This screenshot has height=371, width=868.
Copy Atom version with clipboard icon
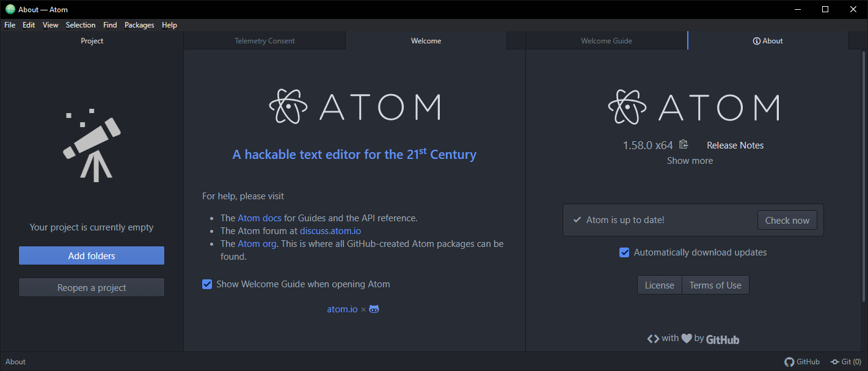pos(684,144)
